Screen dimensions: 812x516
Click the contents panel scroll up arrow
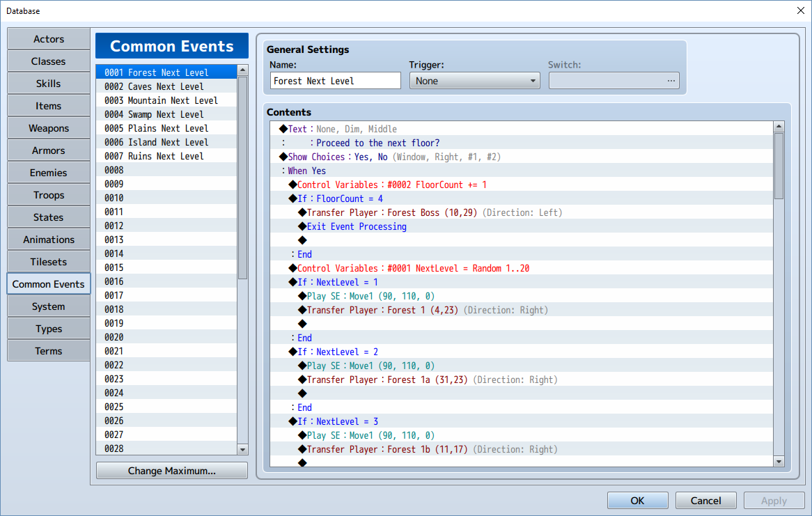tap(779, 127)
